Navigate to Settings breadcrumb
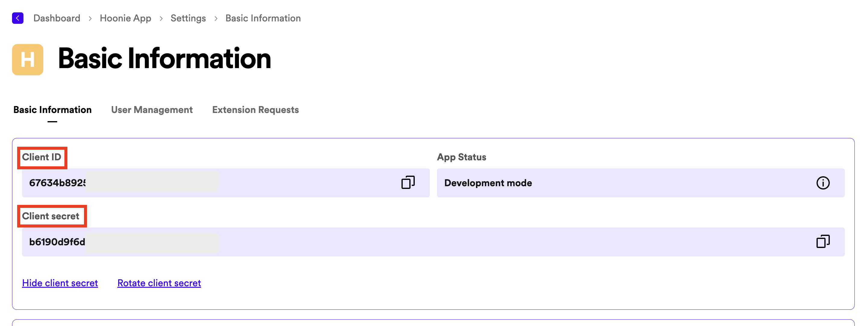The width and height of the screenshot is (868, 326). (188, 18)
